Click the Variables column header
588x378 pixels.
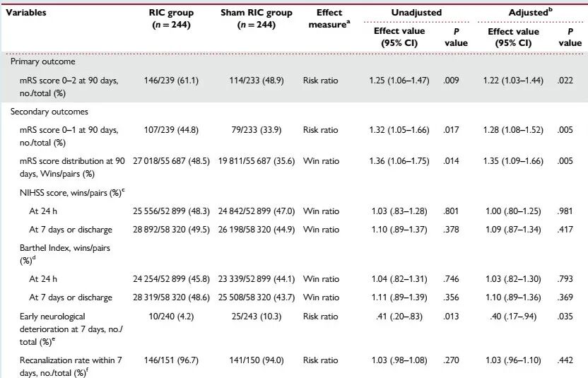click(x=26, y=13)
